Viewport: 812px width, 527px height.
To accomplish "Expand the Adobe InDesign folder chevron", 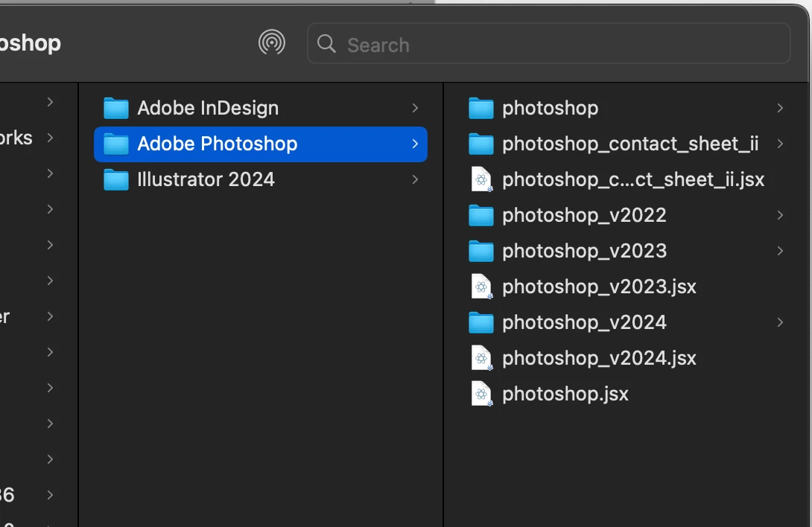I will 415,108.
